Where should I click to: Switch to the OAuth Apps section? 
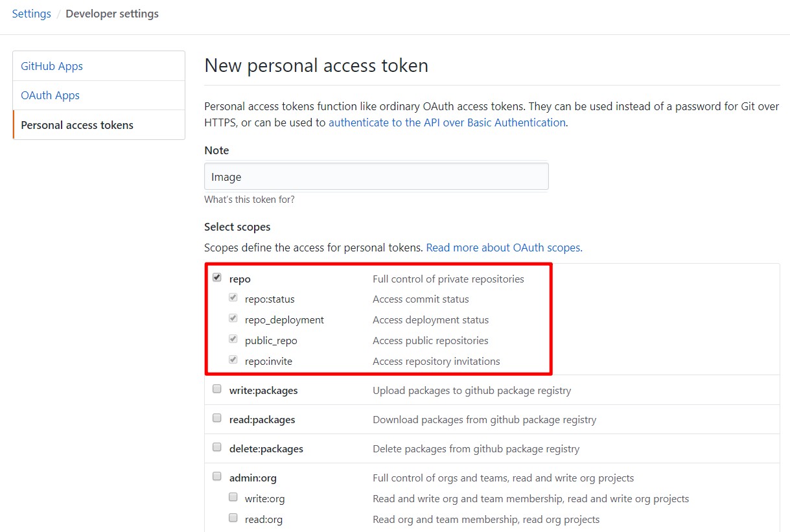50,95
